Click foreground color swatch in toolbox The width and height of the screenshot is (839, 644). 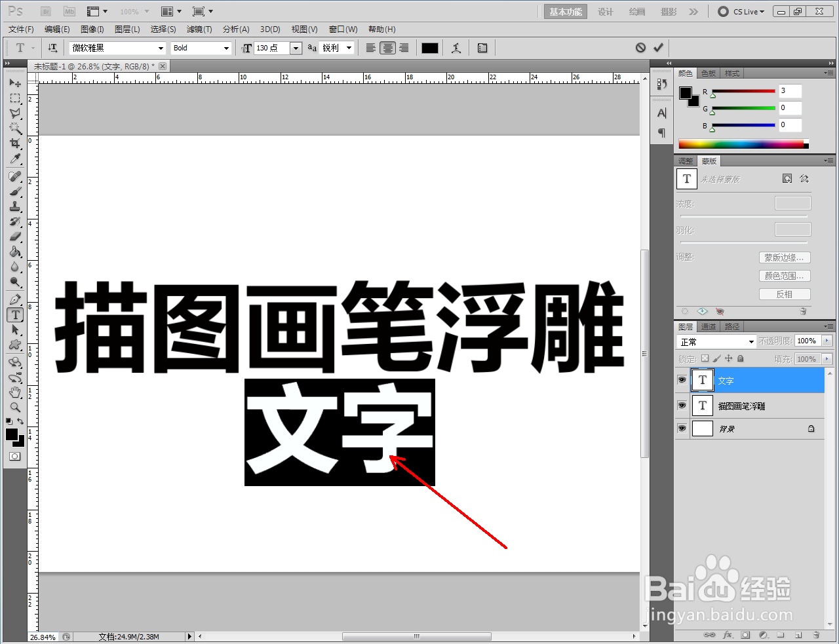[x=12, y=434]
